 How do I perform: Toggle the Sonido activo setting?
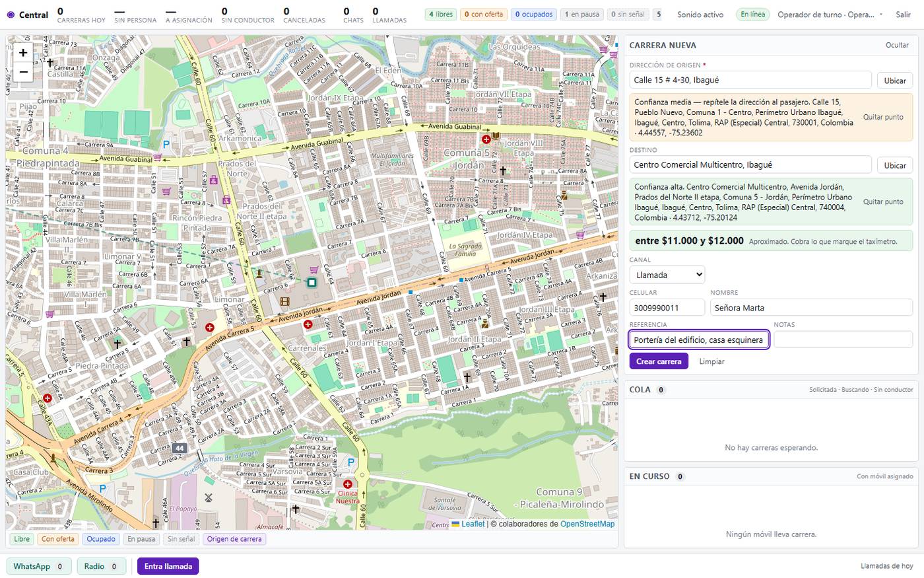pyautogui.click(x=700, y=15)
